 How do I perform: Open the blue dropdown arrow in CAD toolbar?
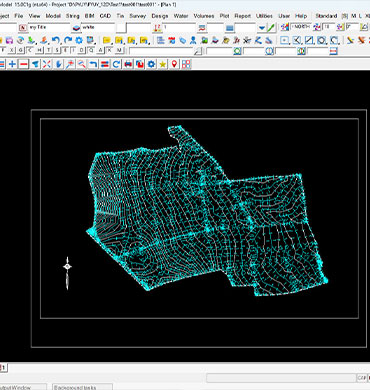coord(262,28)
